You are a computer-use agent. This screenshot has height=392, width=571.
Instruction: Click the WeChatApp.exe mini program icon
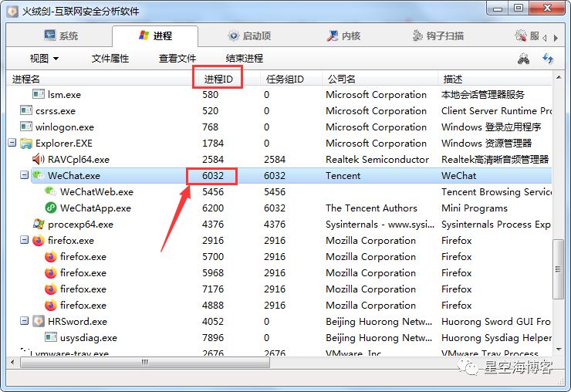click(x=51, y=208)
